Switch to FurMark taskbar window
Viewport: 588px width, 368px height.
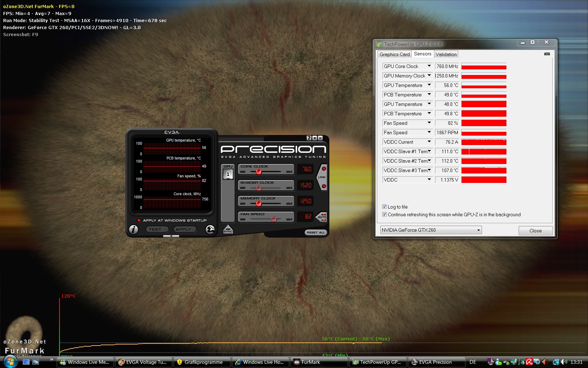[319, 362]
